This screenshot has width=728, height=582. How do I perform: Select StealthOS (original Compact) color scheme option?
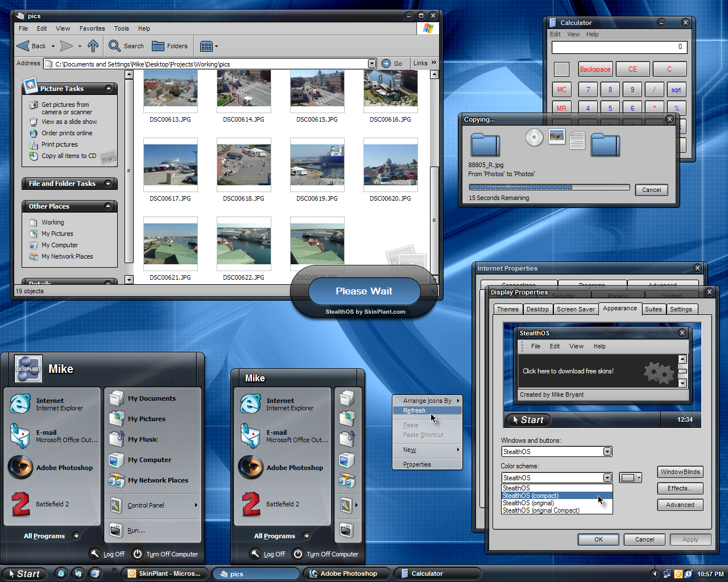click(557, 510)
